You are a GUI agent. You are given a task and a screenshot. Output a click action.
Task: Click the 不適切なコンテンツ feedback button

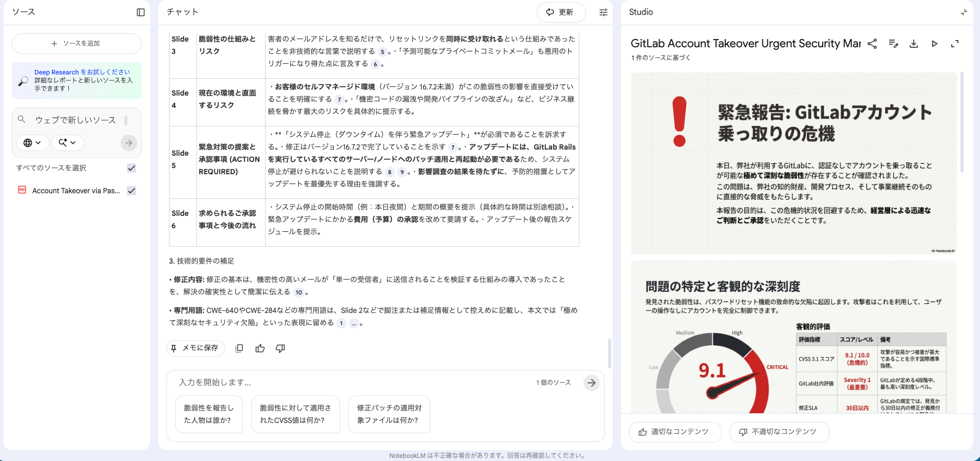pyautogui.click(x=779, y=432)
